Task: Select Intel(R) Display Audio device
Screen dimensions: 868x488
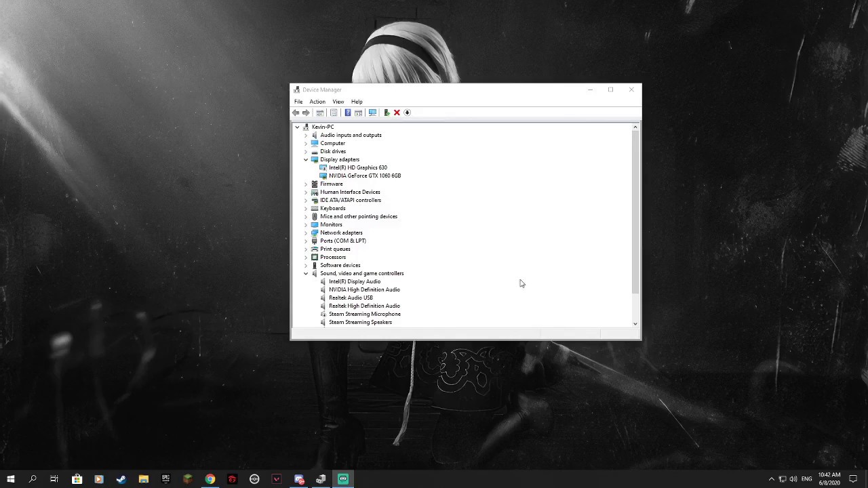Action: pyautogui.click(x=355, y=281)
